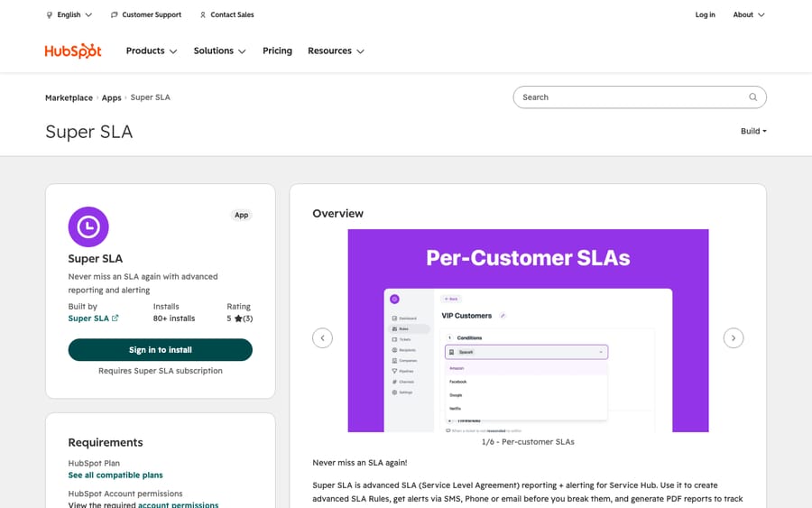Click the Per-Customer SLAs screenshot
812x508 pixels.
(528, 330)
